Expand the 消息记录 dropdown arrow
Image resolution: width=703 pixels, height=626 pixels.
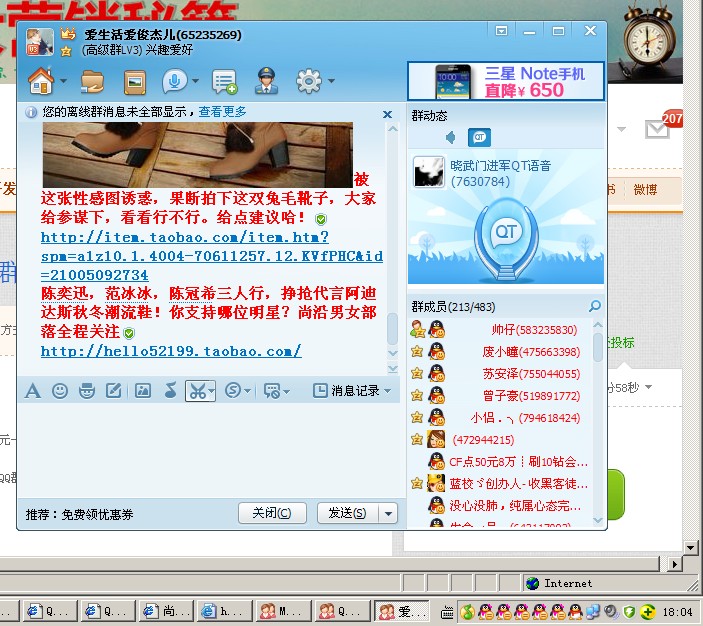point(388,391)
